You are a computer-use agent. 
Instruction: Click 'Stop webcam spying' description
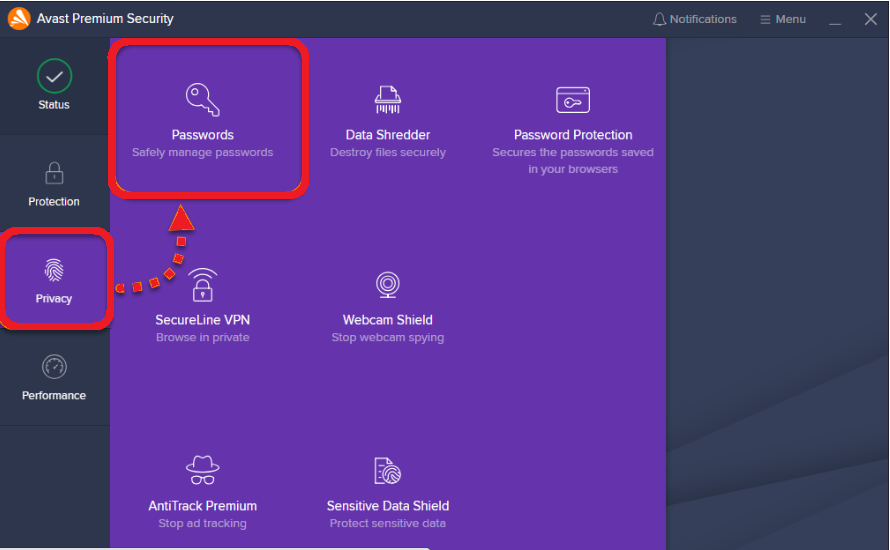388,338
